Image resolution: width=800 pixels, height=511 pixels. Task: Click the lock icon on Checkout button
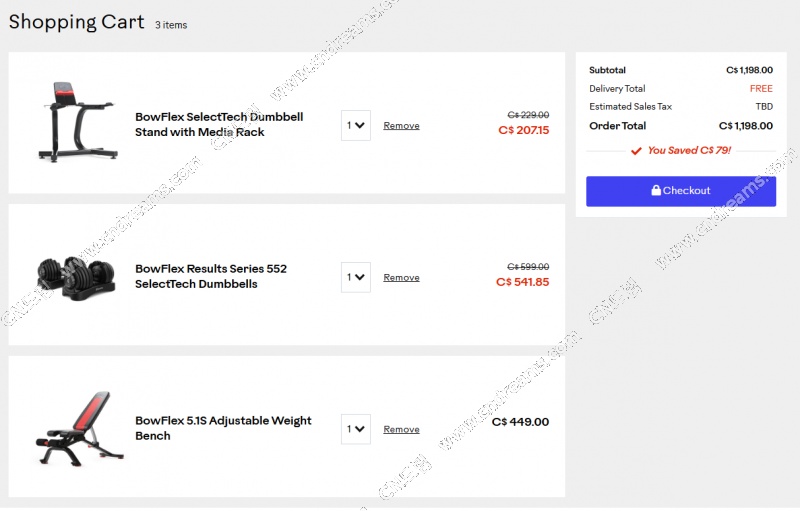coord(656,191)
